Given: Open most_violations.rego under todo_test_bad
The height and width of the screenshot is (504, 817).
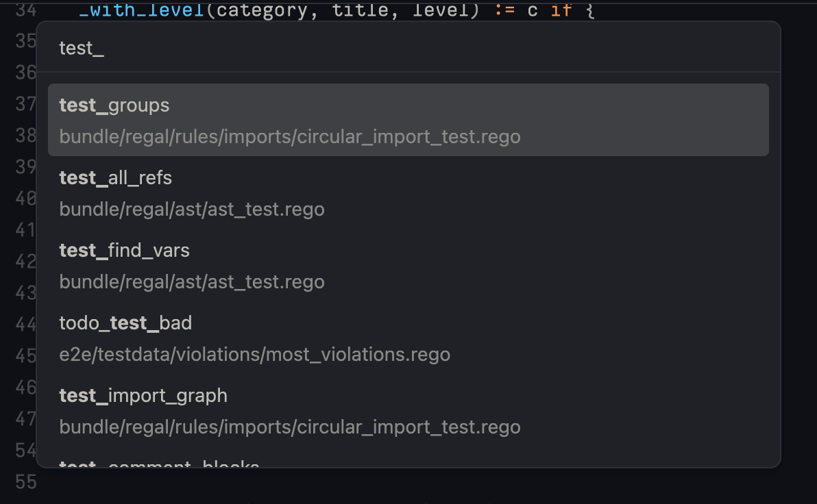Looking at the screenshot, I should [255, 354].
